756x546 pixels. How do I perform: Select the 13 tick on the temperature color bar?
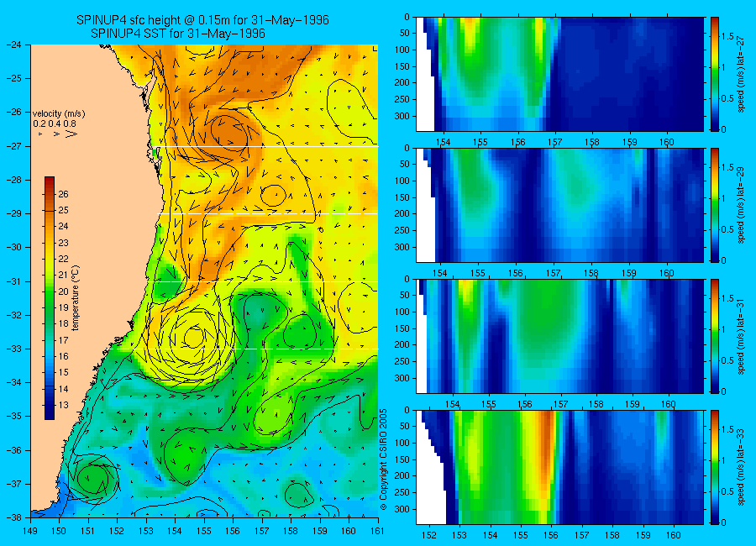[x=64, y=405]
